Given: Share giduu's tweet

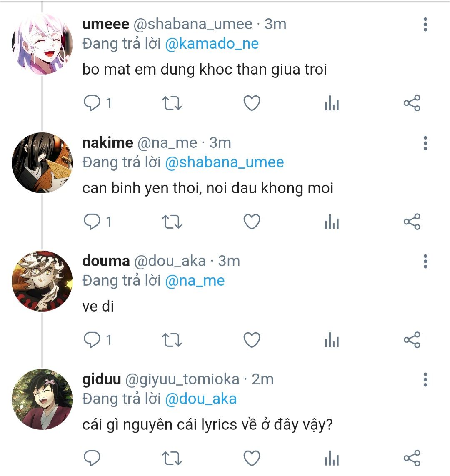Looking at the screenshot, I should coord(412,458).
